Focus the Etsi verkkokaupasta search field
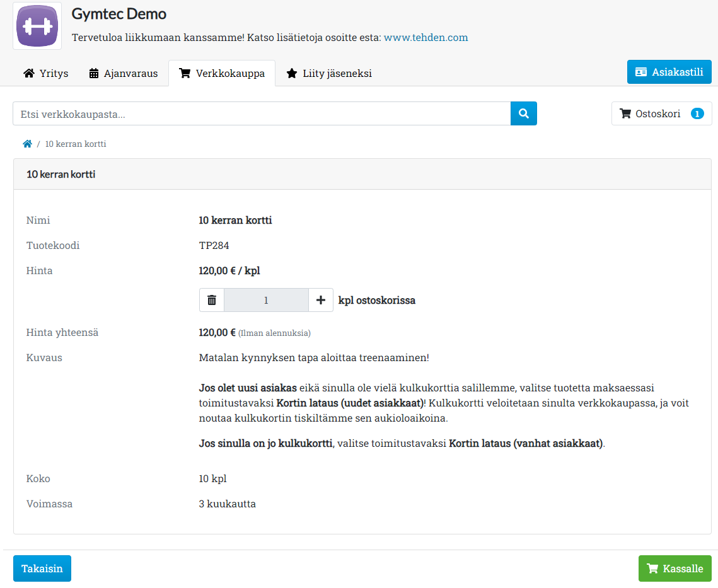Image resolution: width=718 pixels, height=588 pixels. (262, 113)
